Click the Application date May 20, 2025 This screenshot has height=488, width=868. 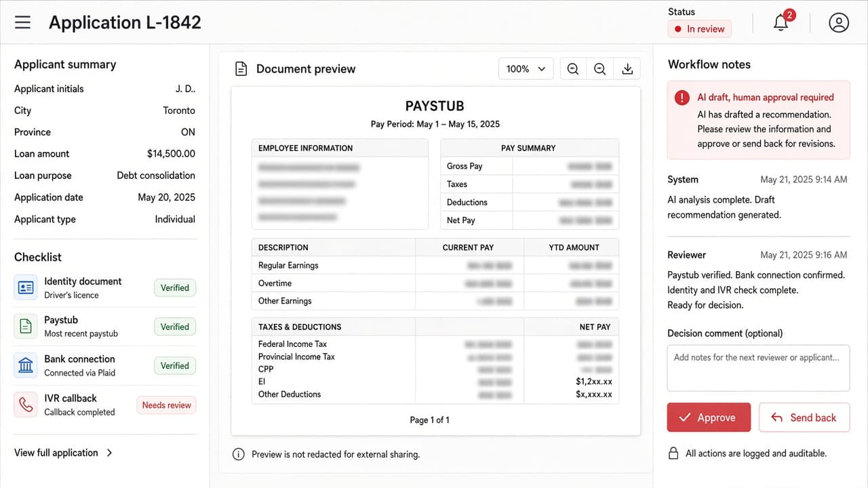click(x=166, y=197)
